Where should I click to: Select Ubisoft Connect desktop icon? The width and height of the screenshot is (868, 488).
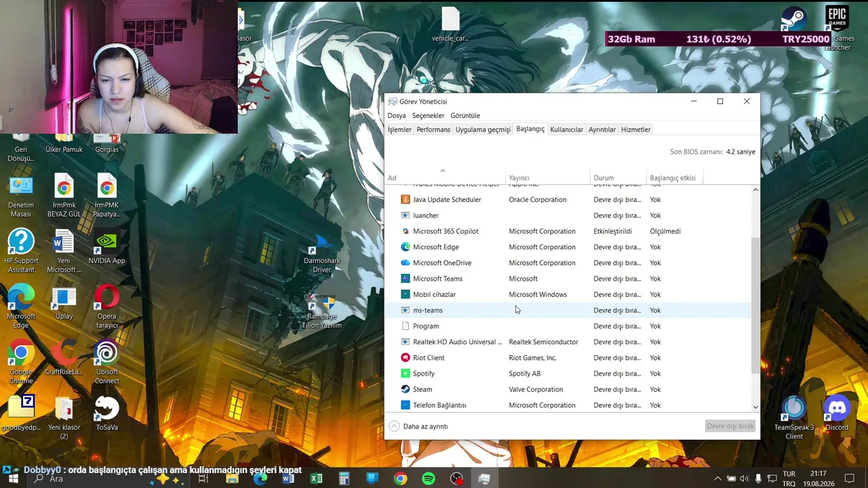(x=106, y=363)
